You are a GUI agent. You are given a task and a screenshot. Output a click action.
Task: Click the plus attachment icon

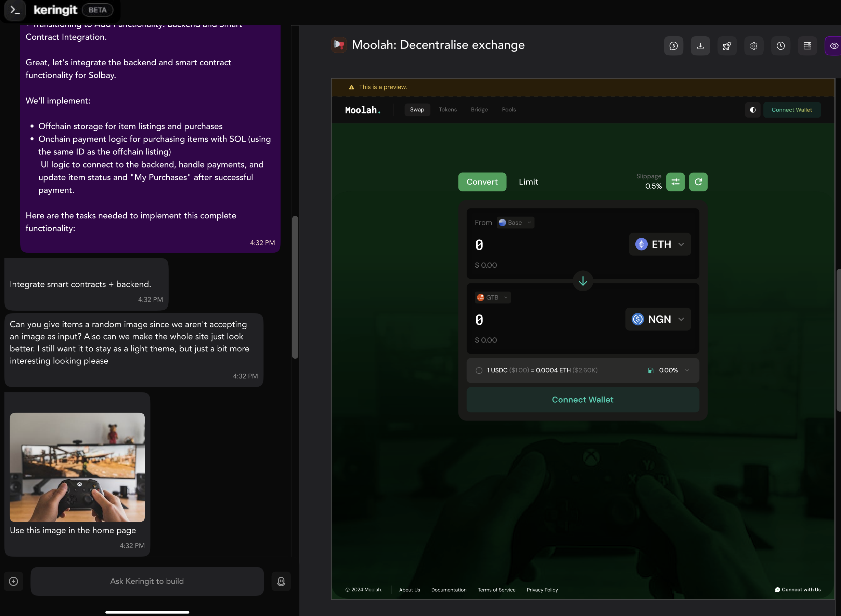tap(13, 581)
